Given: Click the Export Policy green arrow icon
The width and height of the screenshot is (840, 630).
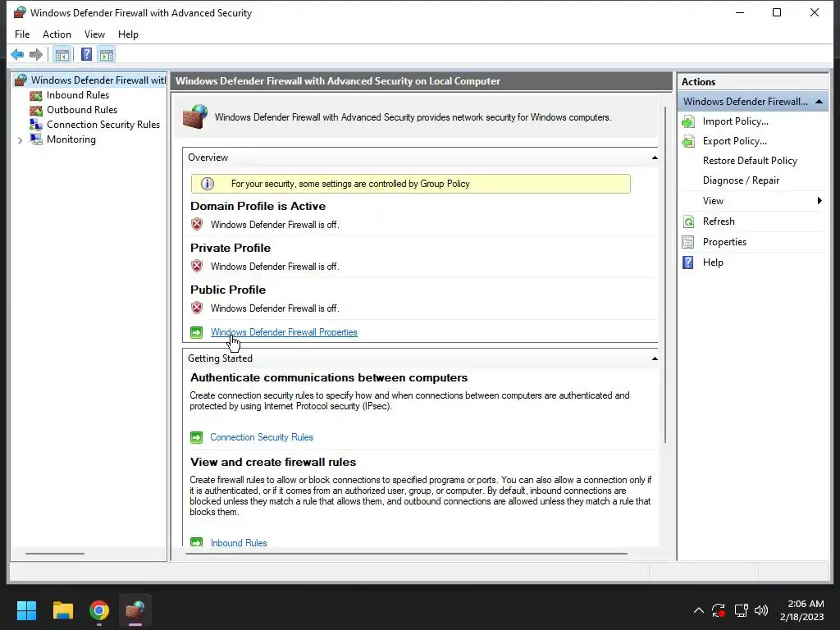Looking at the screenshot, I should [688, 141].
